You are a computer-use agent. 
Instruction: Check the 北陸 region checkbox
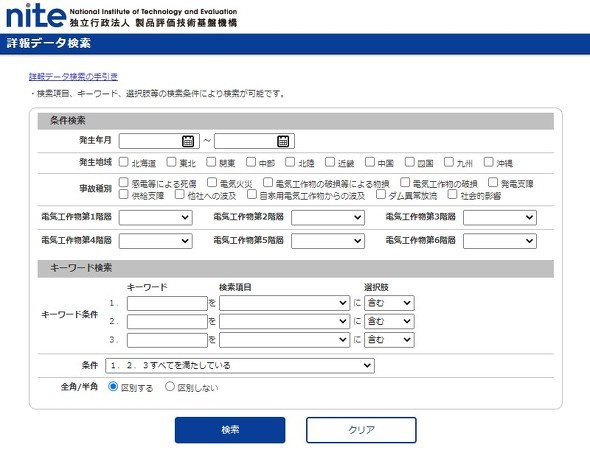tap(290, 162)
